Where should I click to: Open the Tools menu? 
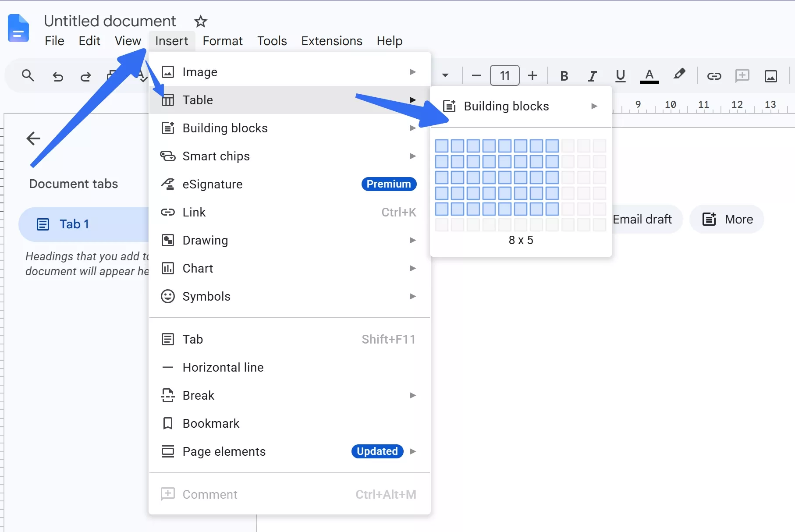pos(272,41)
